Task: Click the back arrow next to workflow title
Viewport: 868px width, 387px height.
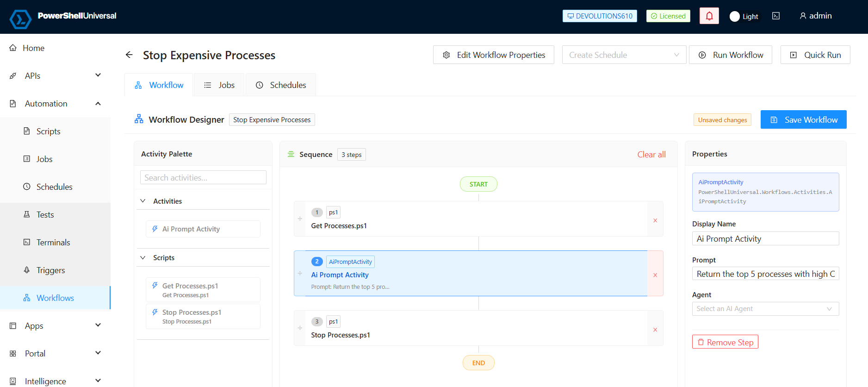Action: tap(129, 55)
